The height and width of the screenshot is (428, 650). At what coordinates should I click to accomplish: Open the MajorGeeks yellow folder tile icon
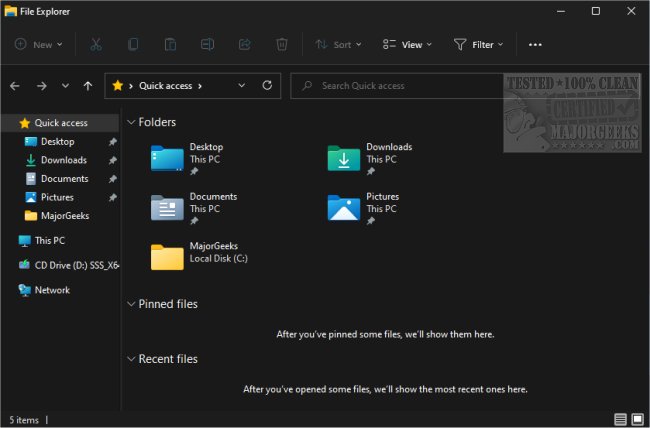167,257
